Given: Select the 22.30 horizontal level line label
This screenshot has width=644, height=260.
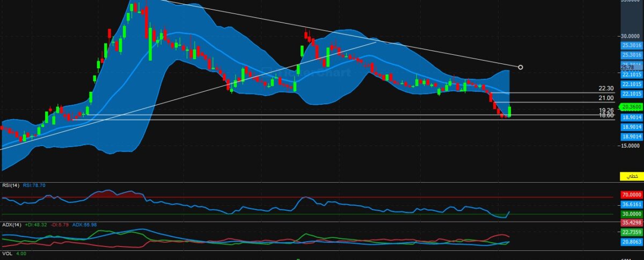Looking at the screenshot, I should click(606, 89).
